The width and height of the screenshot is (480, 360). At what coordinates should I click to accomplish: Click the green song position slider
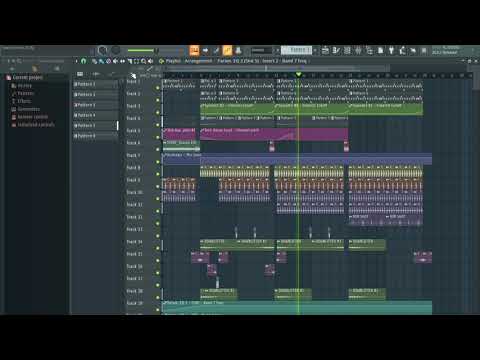(x=143, y=50)
